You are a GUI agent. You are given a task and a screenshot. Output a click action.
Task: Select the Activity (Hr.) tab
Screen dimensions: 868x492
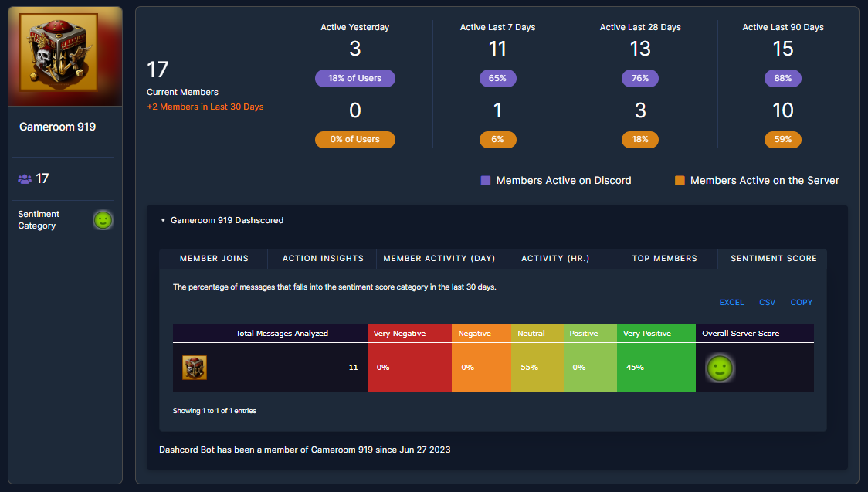tap(555, 258)
